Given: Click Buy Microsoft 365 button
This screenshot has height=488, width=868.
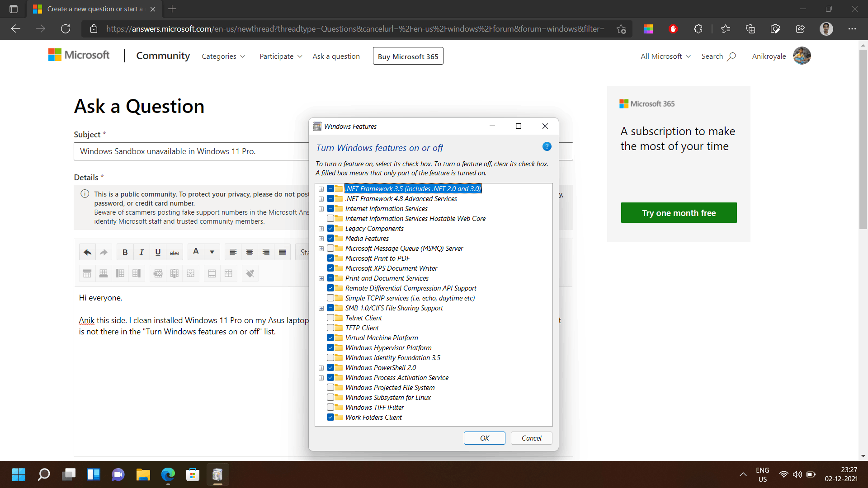Looking at the screenshot, I should click(408, 56).
